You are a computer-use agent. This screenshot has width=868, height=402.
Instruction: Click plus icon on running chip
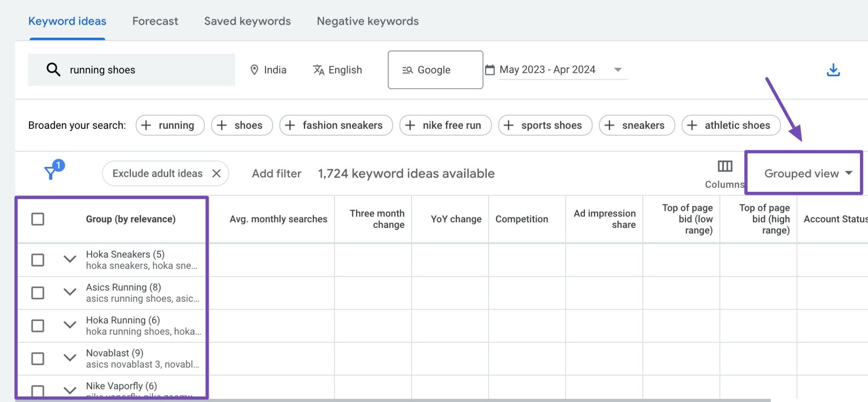pos(146,125)
